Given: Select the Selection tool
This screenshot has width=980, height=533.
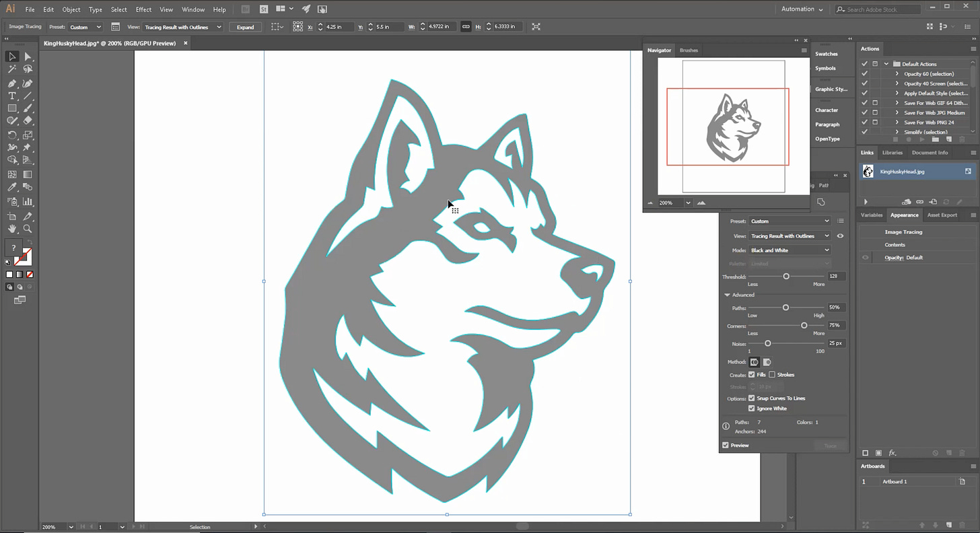Looking at the screenshot, I should [12, 57].
